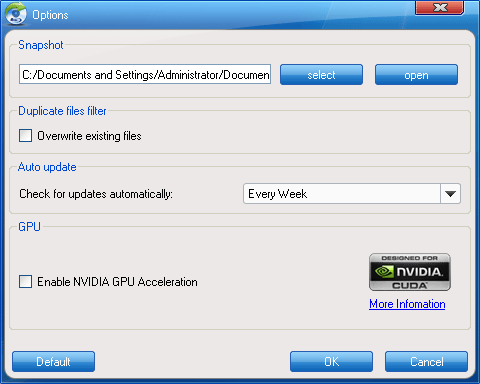Screen dimensions: 480x384
Task: Follow the More Infomation link
Action: pos(407,304)
